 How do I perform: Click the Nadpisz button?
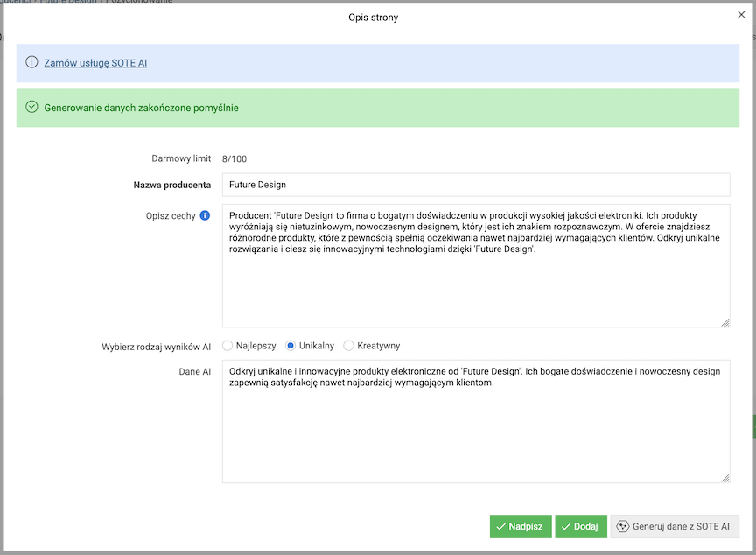point(521,527)
